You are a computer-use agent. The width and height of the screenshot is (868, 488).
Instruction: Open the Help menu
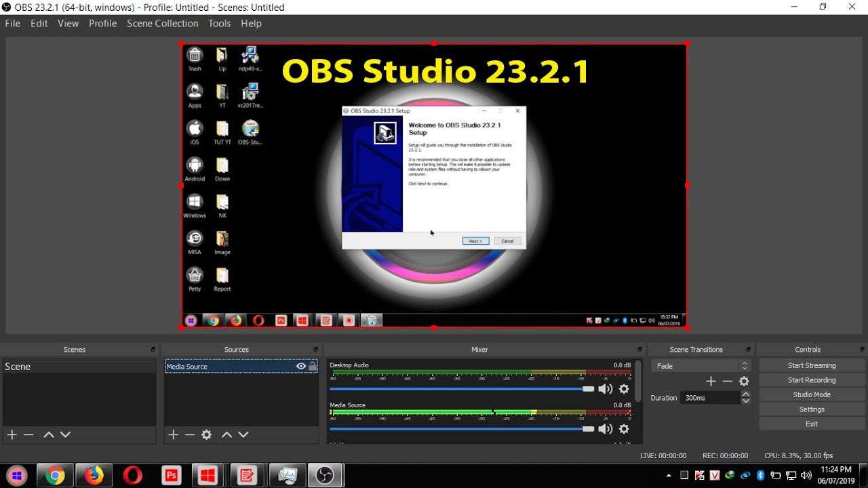(251, 23)
